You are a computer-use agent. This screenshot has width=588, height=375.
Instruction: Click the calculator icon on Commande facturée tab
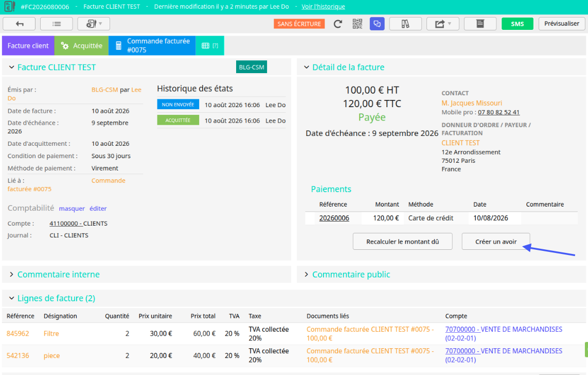pyautogui.click(x=118, y=46)
